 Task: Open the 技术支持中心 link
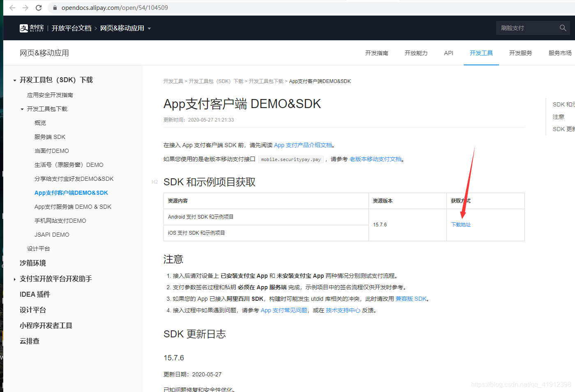tap(343, 310)
